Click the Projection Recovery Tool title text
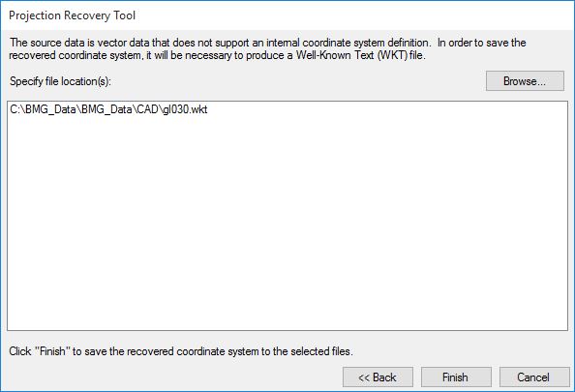Viewport: 575px width, 392px height. [73, 15]
